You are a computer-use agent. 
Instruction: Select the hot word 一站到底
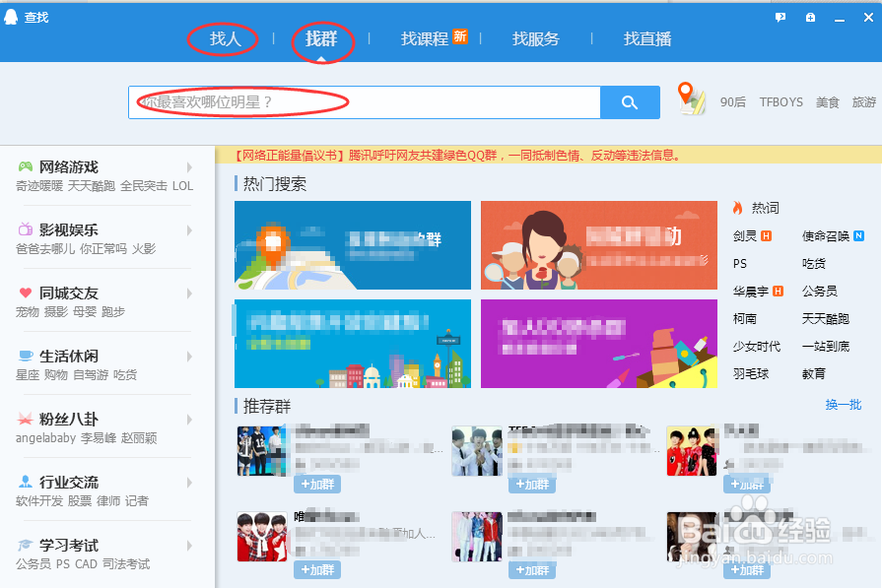click(826, 347)
